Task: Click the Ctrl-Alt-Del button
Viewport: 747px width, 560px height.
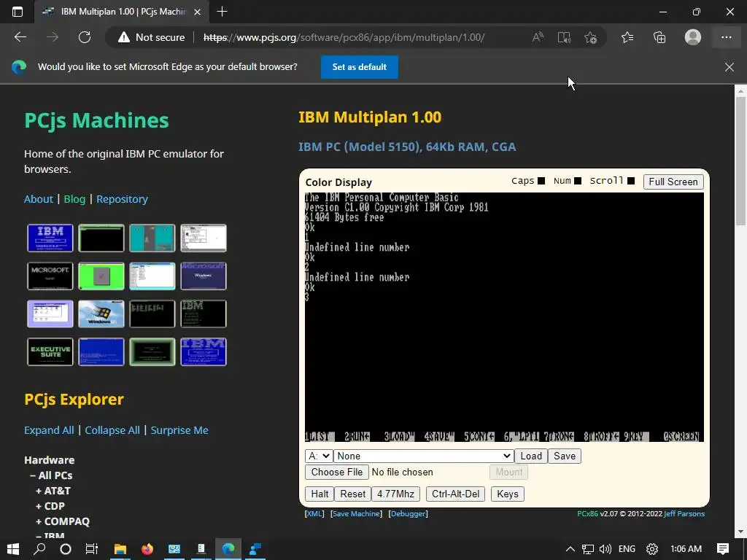Action: coord(455,494)
